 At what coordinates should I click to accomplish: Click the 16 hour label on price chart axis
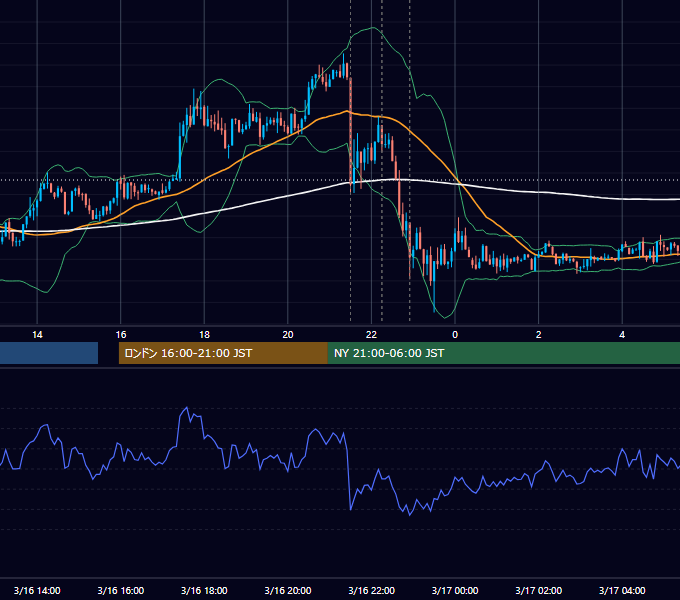tap(121, 335)
